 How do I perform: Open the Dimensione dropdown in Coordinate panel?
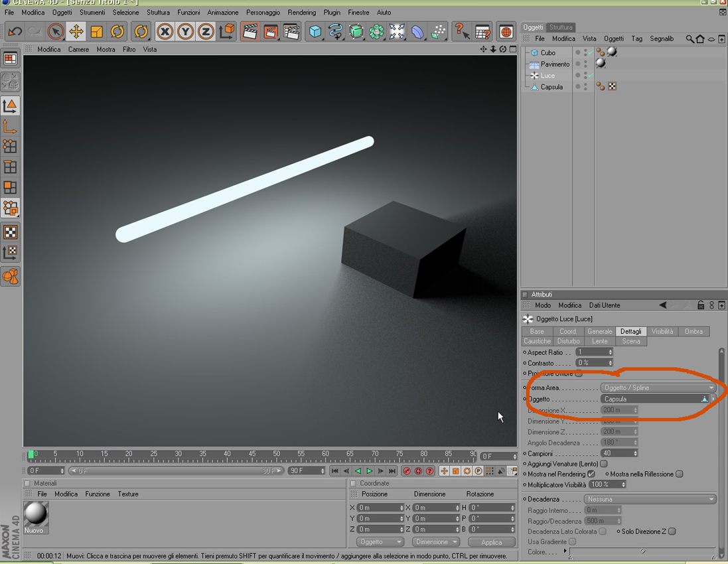coord(435,541)
